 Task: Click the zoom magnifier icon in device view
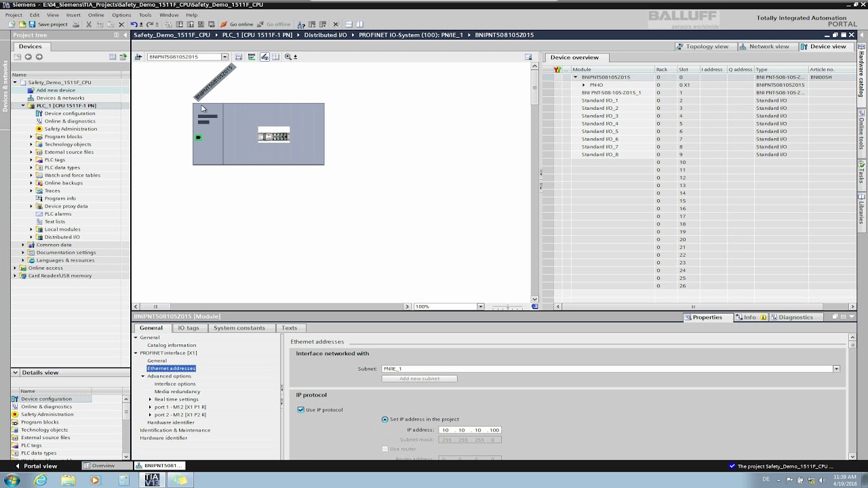point(288,57)
